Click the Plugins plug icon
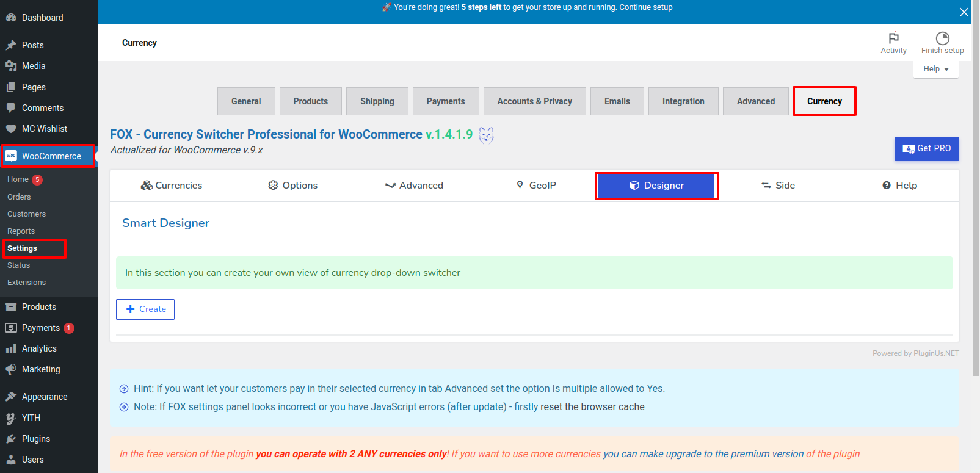The width and height of the screenshot is (980, 473). tap(11, 439)
